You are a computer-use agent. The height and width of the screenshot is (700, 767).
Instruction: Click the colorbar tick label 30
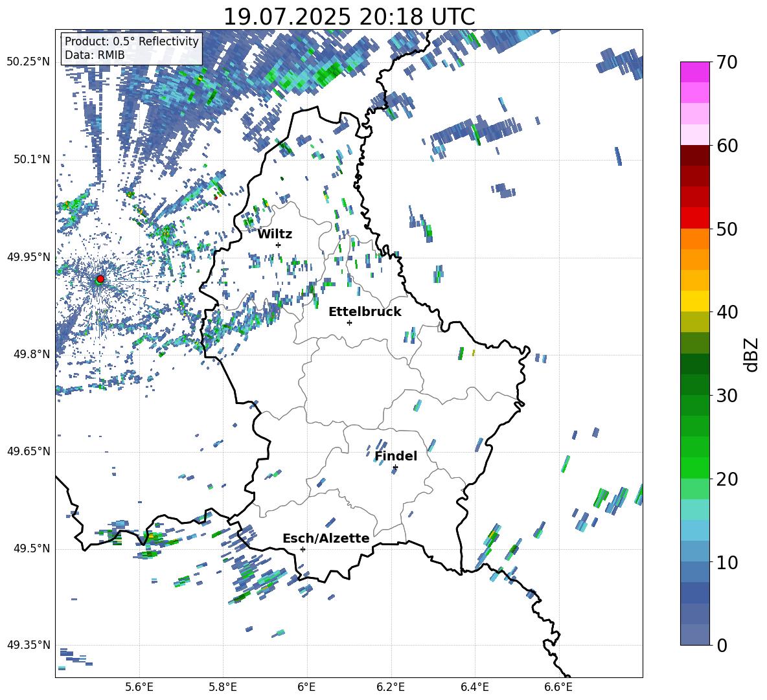click(x=727, y=396)
